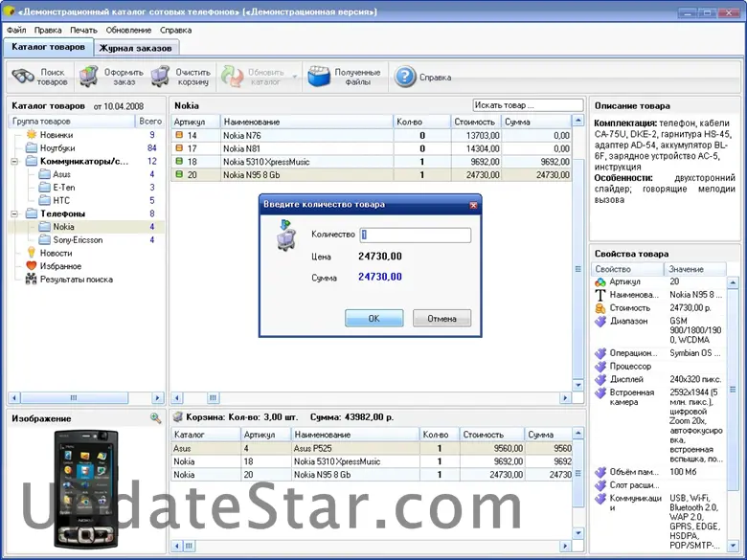The width and height of the screenshot is (747, 560).
Task: Click green status icon in row 20
Action: point(179,174)
